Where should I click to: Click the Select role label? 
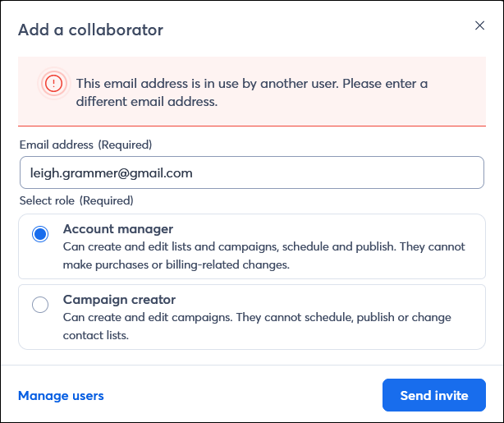[x=47, y=200]
